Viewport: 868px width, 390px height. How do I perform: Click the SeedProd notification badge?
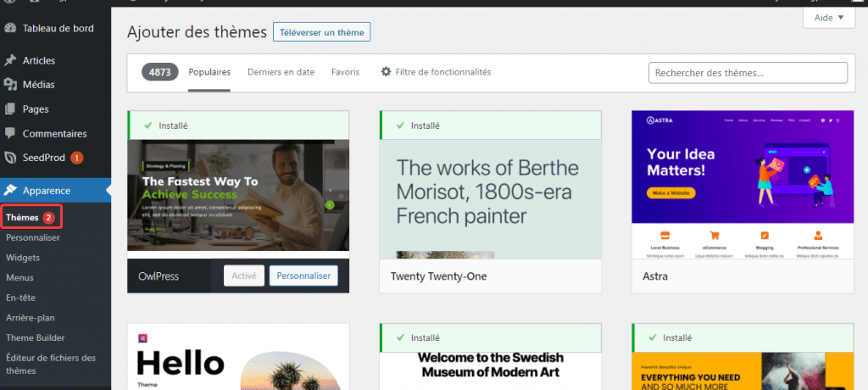pos(76,158)
